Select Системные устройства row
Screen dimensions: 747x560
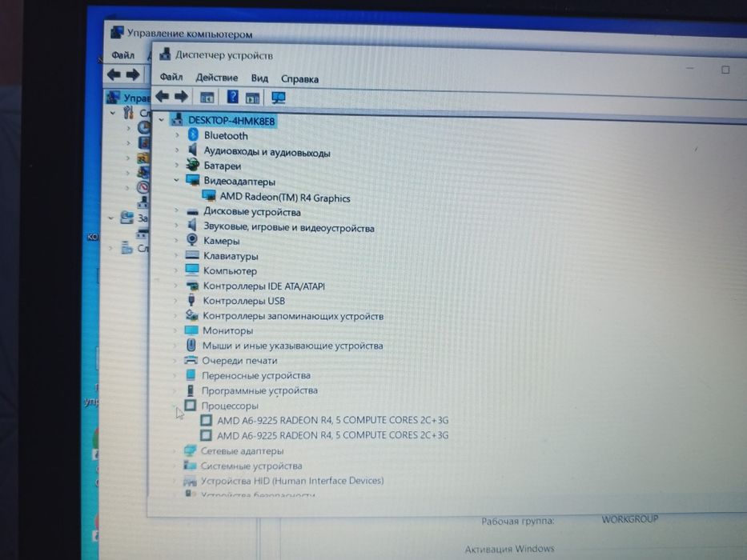pyautogui.click(x=251, y=466)
